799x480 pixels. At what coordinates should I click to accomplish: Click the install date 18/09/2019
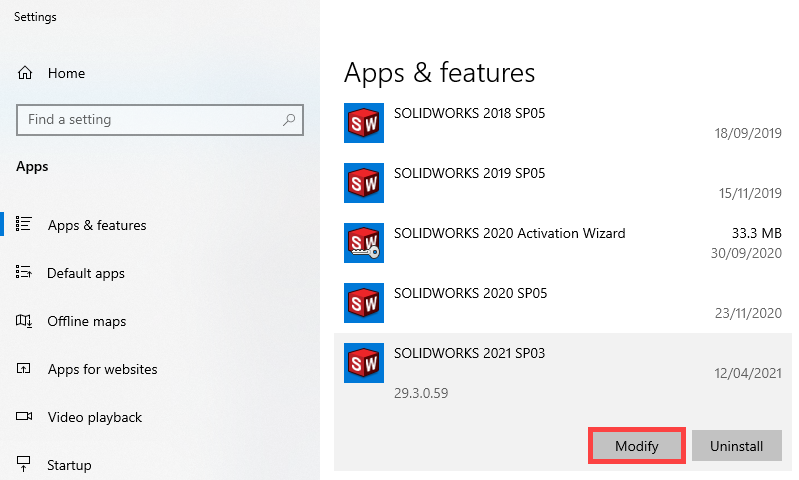pyautogui.click(x=748, y=134)
